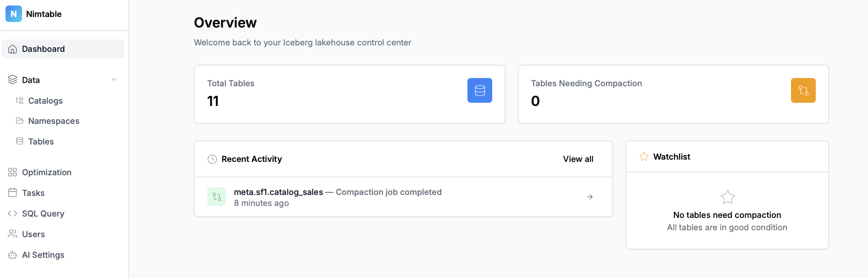Click the blue database icon in Total Tables
The width and height of the screenshot is (868, 278).
point(479,90)
